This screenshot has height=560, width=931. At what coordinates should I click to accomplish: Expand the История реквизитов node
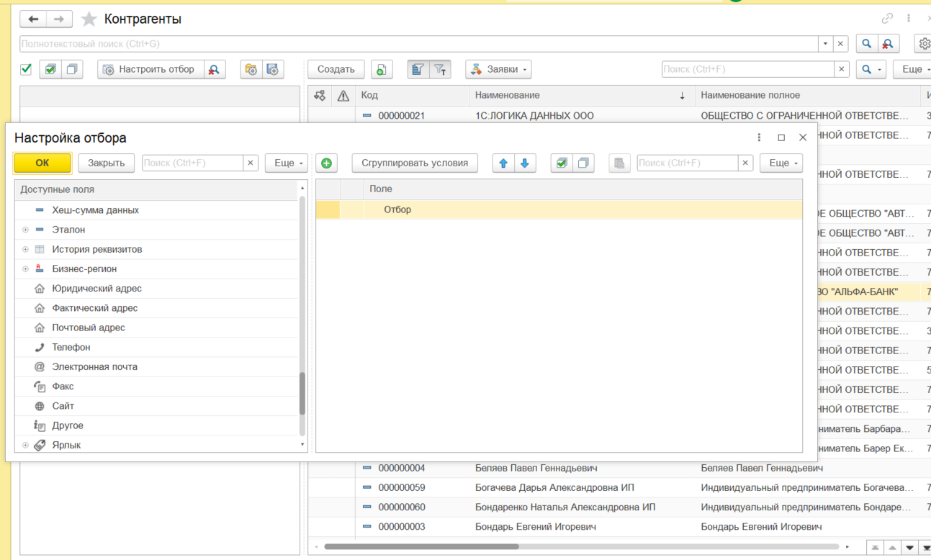pyautogui.click(x=25, y=249)
